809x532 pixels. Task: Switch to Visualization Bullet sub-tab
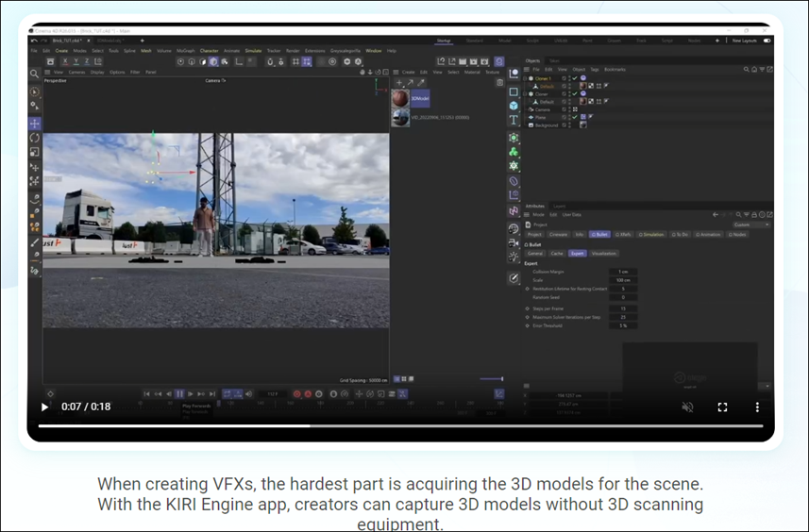(x=603, y=254)
